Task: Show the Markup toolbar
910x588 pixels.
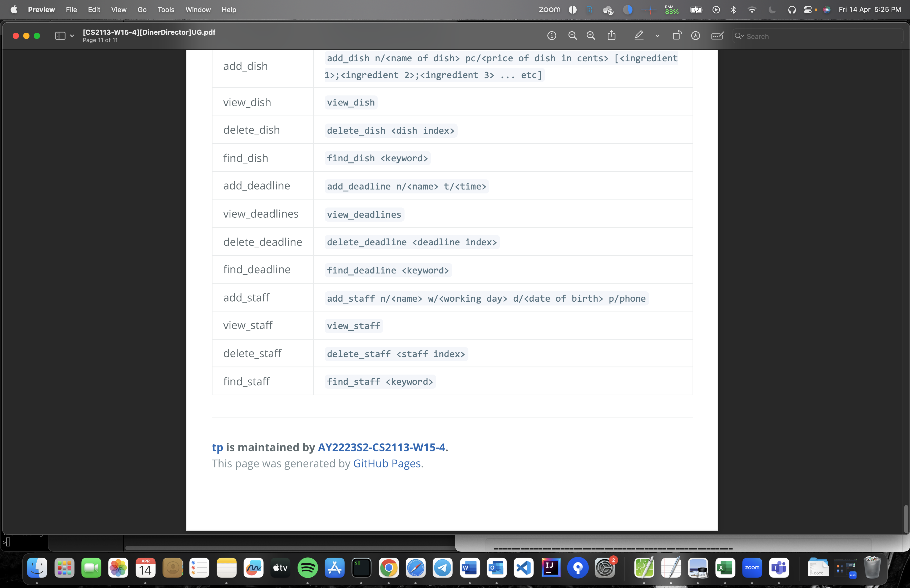Action: pyautogui.click(x=695, y=36)
